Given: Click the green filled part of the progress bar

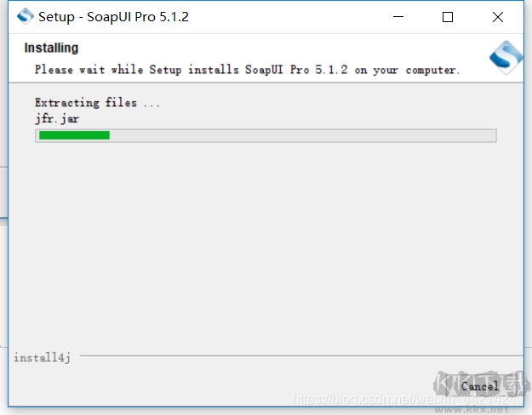Looking at the screenshot, I should pos(74,135).
